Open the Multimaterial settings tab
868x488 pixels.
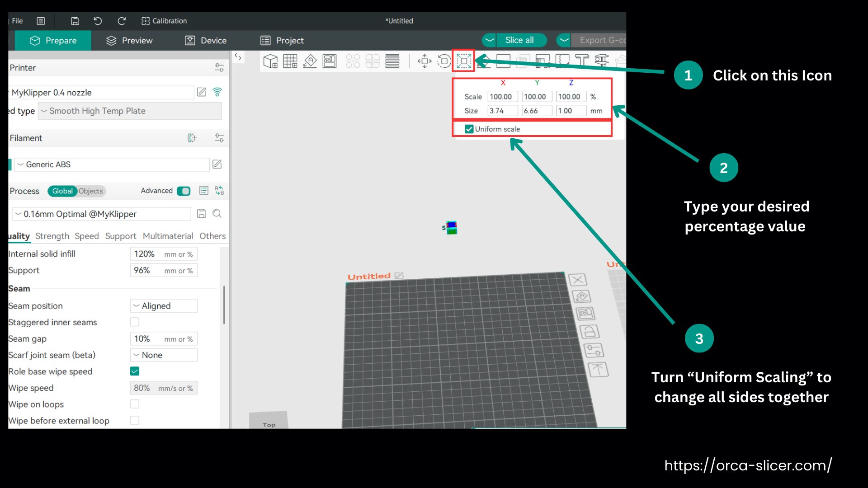168,236
